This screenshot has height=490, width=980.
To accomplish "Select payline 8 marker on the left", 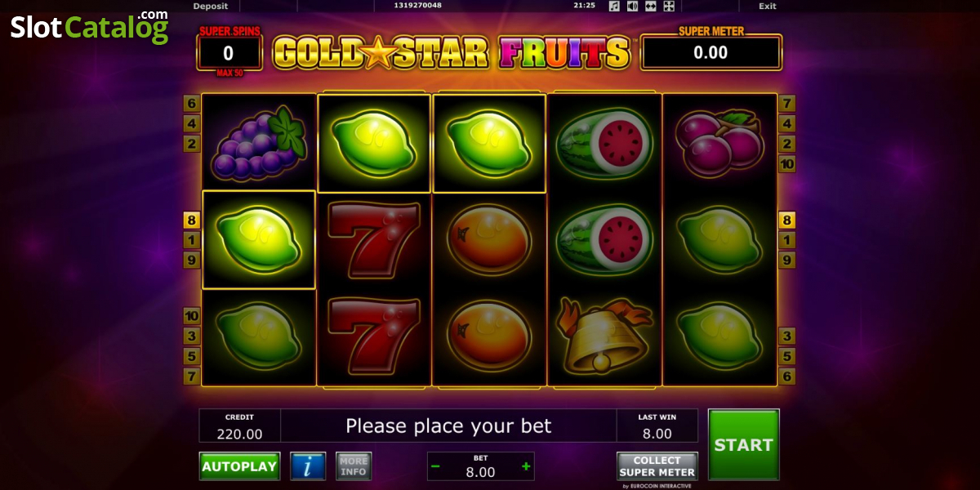I will [192, 220].
